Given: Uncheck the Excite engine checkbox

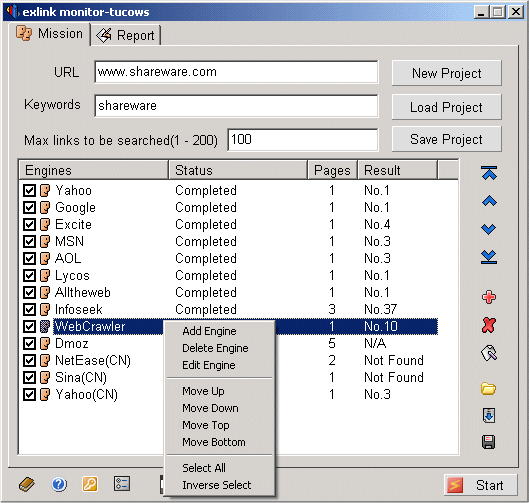Looking at the screenshot, I should (29, 224).
